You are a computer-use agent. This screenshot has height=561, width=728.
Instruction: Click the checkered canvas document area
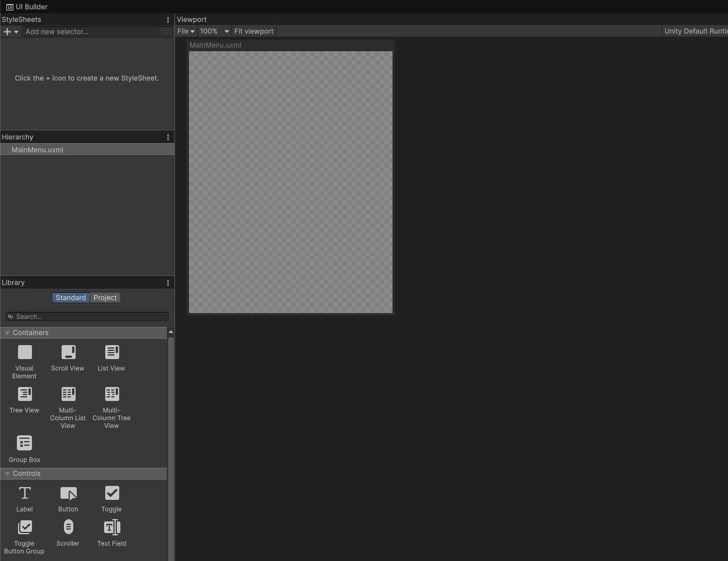pyautogui.click(x=291, y=182)
